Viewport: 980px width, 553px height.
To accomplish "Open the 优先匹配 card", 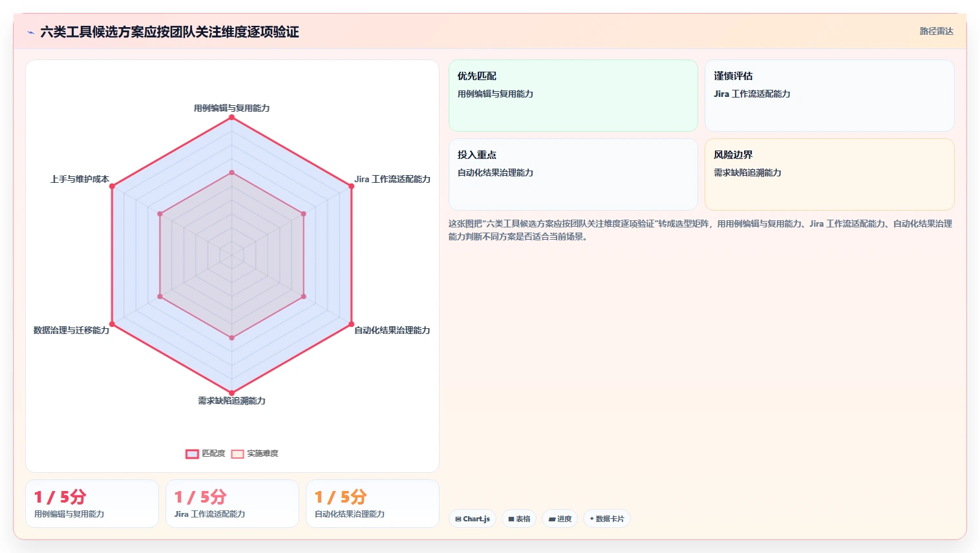I will [x=573, y=96].
